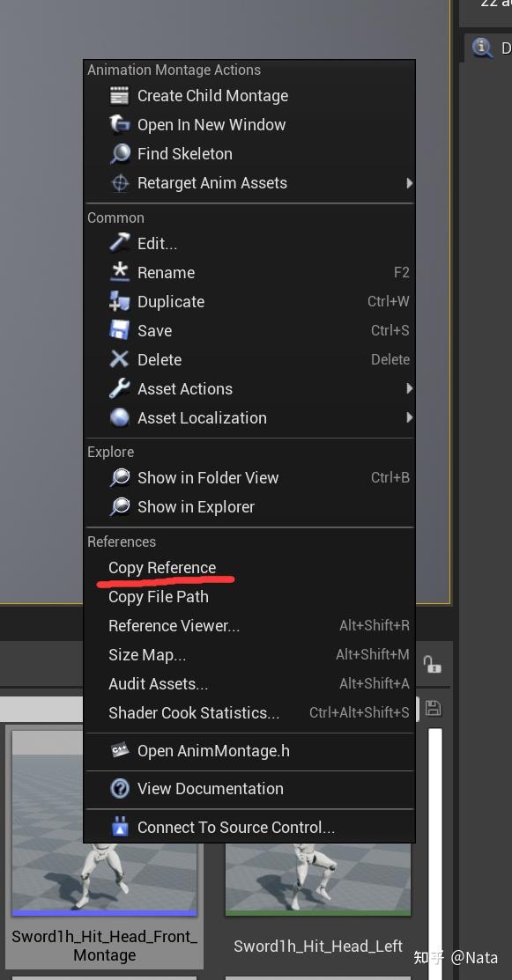Click the Retarget Anim Assets crosshair icon
Viewport: 512px width, 980px height.
[120, 182]
